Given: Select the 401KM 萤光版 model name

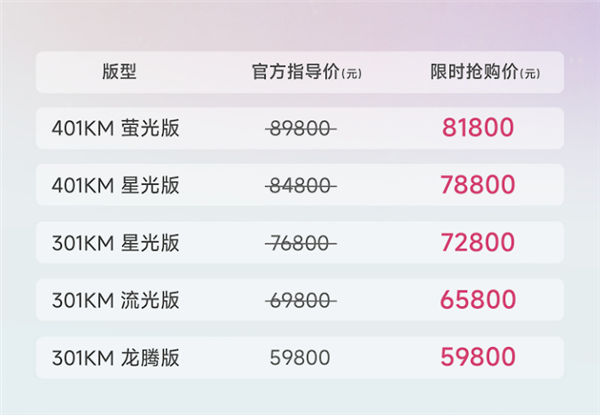Looking at the screenshot, I should (x=115, y=128).
